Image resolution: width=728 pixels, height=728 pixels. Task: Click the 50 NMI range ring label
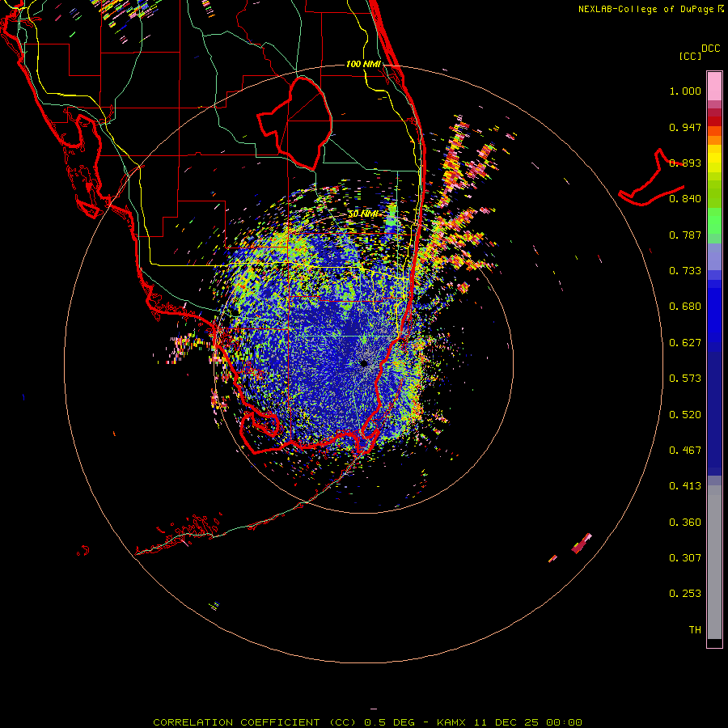pos(363,214)
